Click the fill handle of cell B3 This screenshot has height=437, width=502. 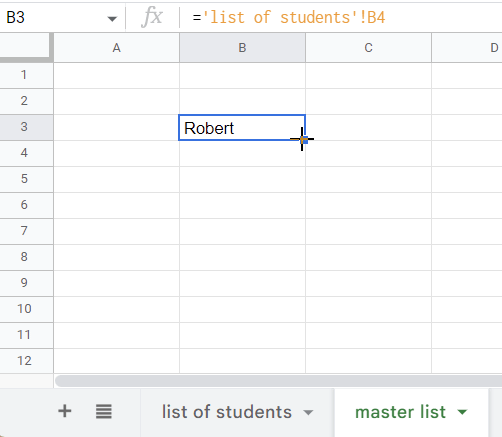tap(304, 140)
